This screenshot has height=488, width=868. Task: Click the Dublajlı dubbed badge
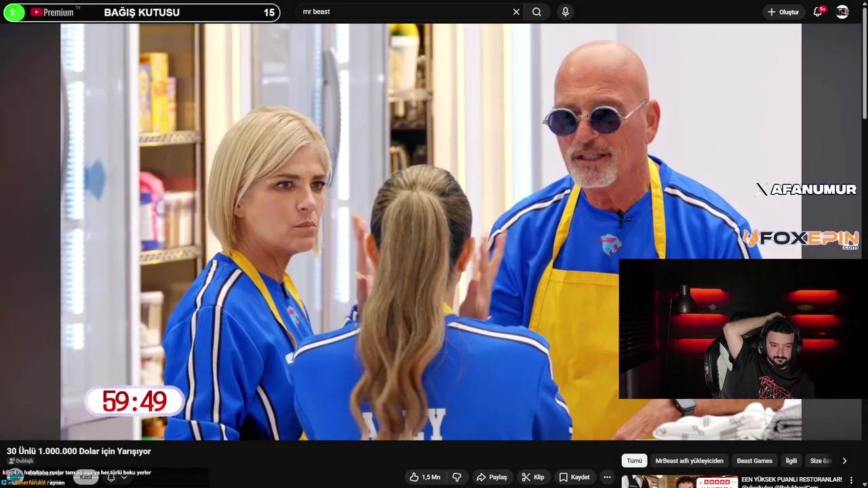pyautogui.click(x=20, y=461)
